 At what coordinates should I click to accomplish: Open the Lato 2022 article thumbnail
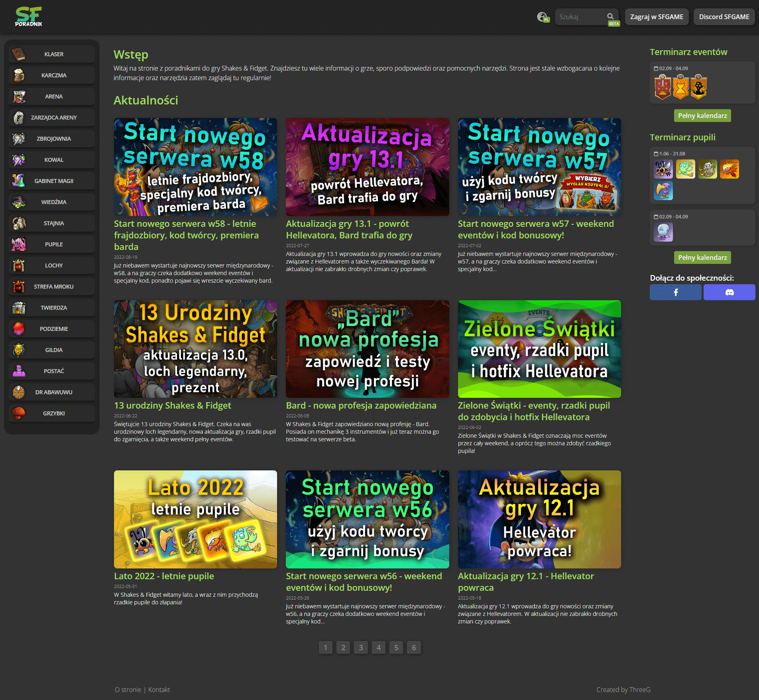tap(195, 519)
